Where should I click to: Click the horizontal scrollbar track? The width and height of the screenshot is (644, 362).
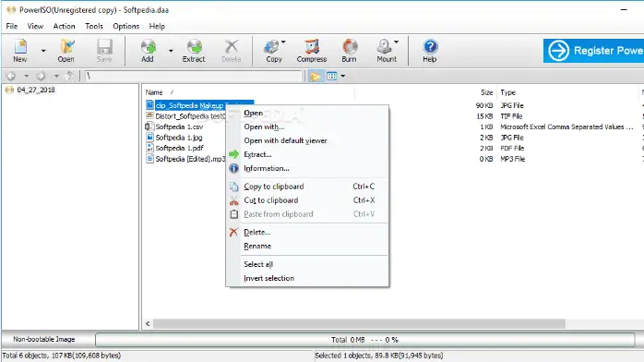pos(604,324)
